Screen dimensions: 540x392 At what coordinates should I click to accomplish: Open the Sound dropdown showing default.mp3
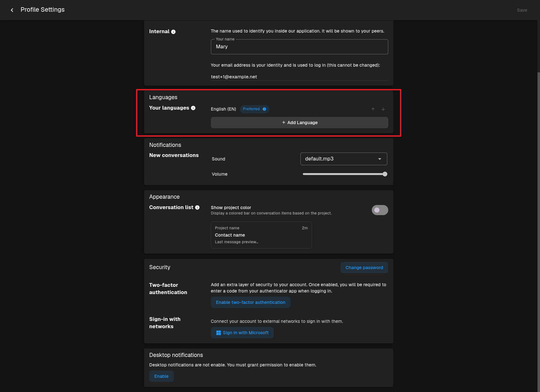[344, 159]
